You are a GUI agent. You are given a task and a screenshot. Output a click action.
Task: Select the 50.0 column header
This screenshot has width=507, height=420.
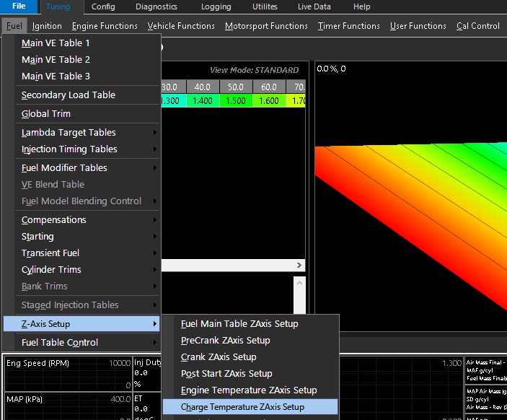pos(236,87)
